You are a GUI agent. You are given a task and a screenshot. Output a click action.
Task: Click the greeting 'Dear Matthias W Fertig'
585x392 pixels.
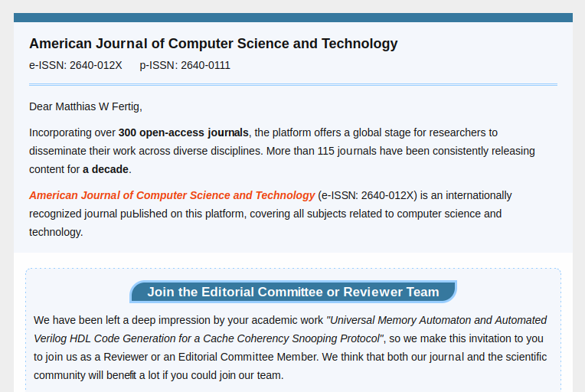(x=85, y=106)
